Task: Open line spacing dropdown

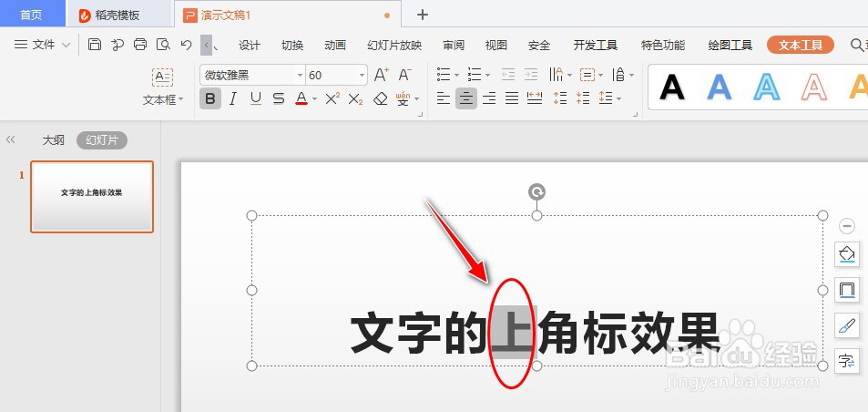Action: coord(618,99)
